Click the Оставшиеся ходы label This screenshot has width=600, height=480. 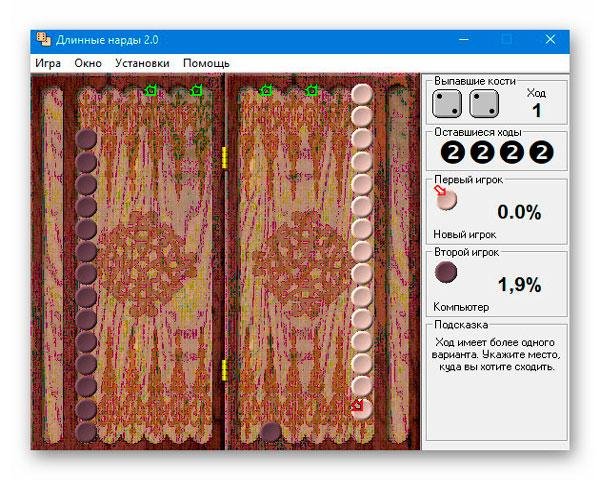tap(478, 132)
